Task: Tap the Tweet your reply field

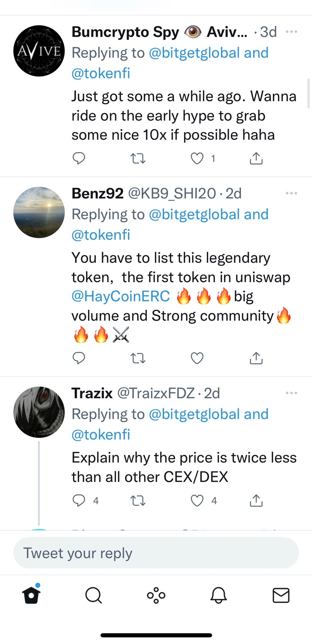Action: click(156, 553)
